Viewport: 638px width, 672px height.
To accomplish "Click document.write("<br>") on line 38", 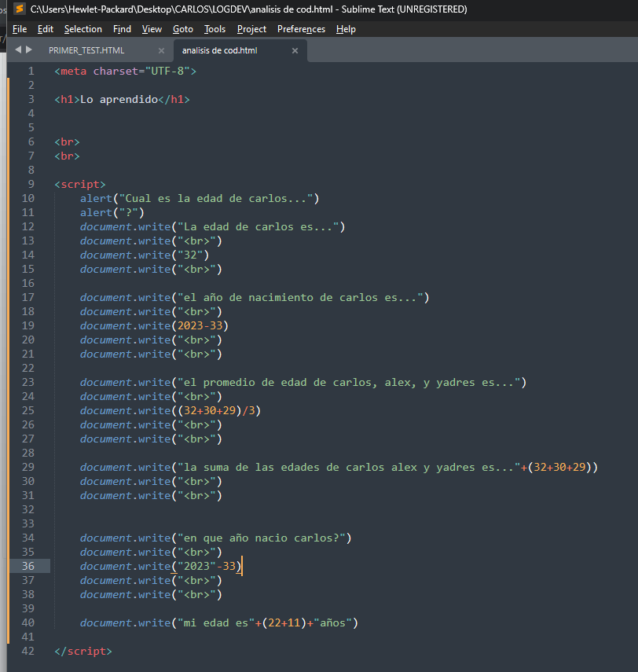I will (151, 594).
